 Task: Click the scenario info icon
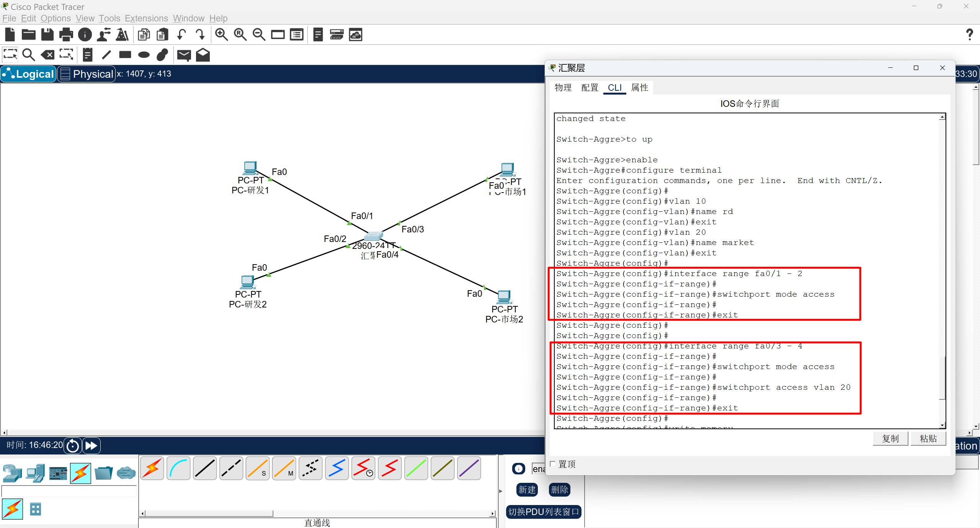pyautogui.click(x=519, y=469)
